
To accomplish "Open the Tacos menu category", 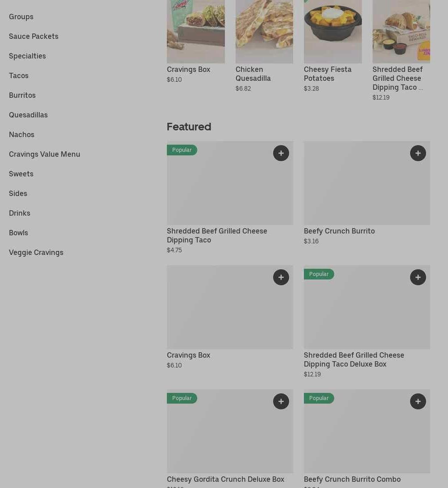I will [19, 75].
